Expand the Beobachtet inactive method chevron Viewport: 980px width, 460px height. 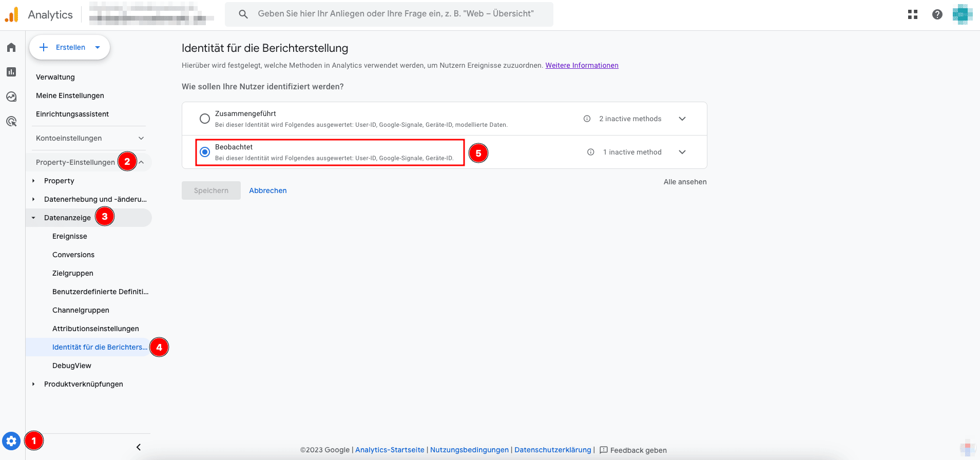[682, 152]
